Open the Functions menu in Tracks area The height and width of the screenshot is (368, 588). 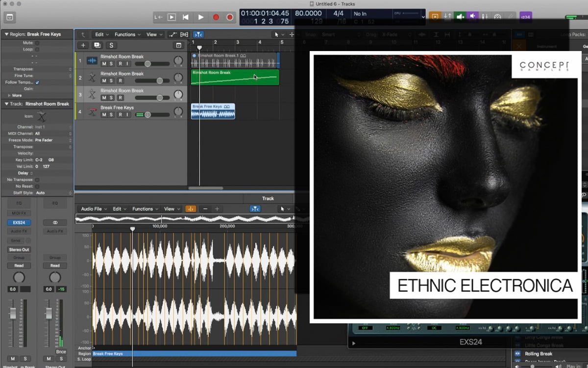click(127, 34)
